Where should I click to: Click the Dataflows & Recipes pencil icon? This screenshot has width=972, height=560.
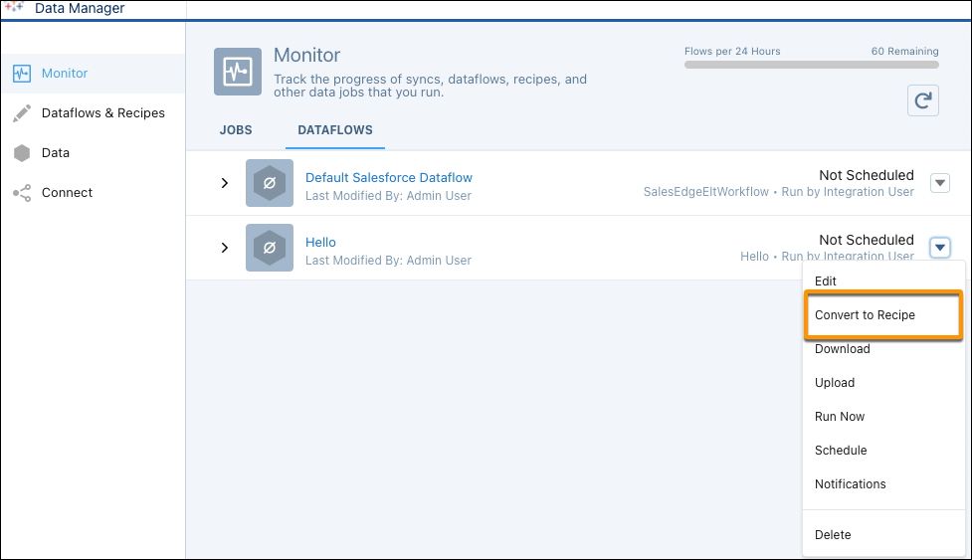(22, 113)
